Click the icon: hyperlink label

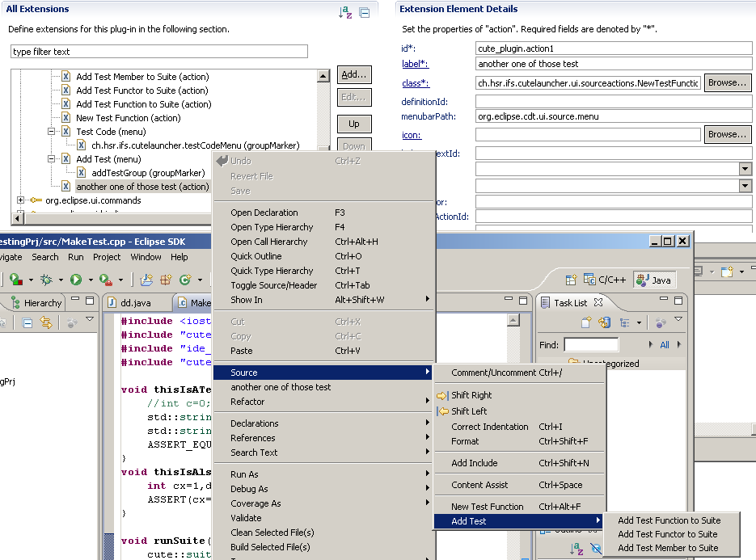(x=412, y=136)
